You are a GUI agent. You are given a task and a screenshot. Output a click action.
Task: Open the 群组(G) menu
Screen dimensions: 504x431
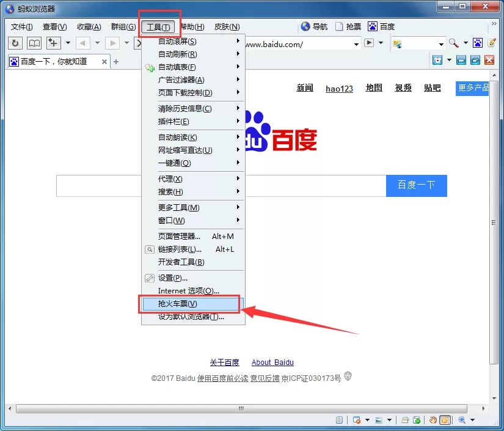(x=123, y=27)
